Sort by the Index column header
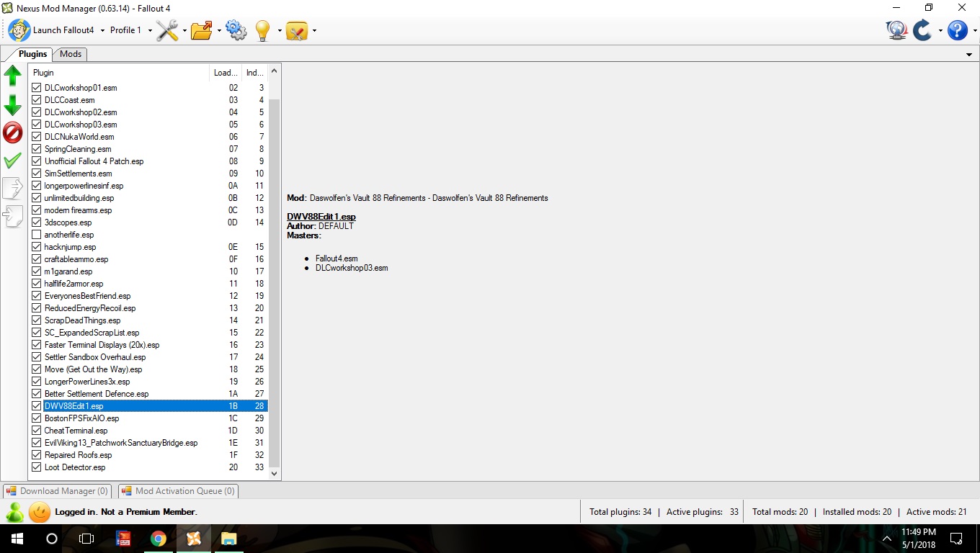 pos(254,73)
